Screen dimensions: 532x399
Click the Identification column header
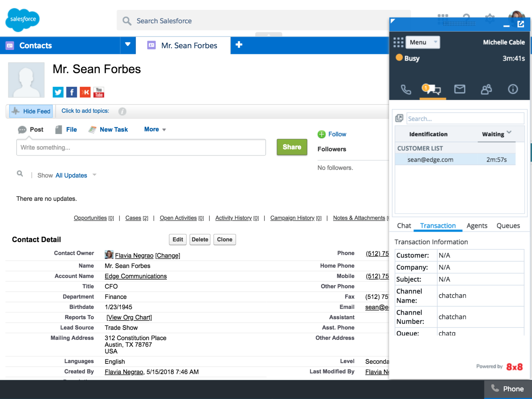pos(428,134)
